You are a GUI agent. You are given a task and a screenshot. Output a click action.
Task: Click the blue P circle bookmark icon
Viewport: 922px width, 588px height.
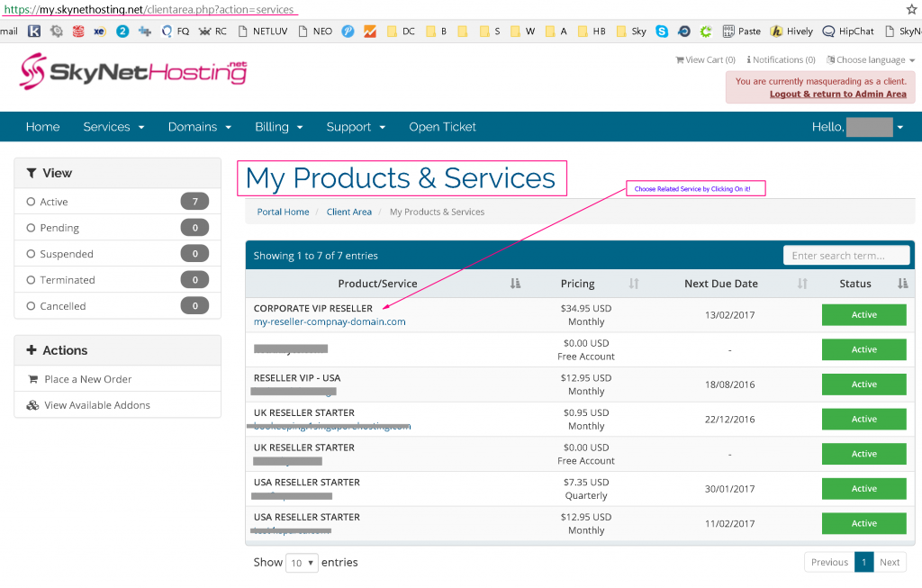348,32
